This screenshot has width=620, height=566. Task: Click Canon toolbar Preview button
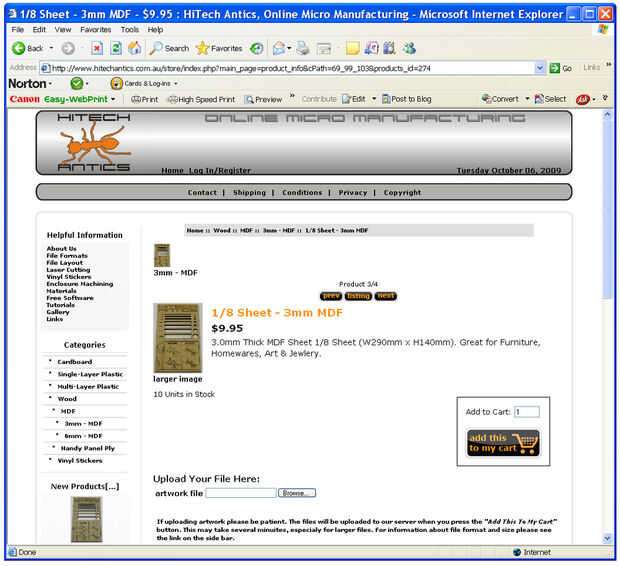[x=263, y=99]
